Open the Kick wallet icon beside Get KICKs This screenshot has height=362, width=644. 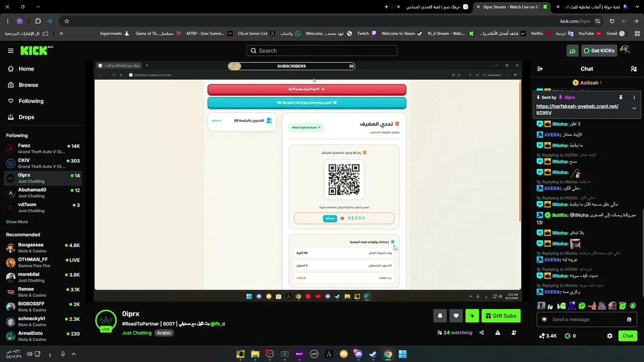tap(573, 51)
